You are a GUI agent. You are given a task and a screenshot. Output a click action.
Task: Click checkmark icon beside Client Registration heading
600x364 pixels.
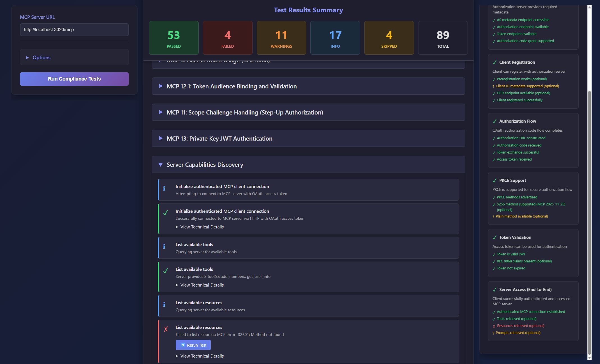pyautogui.click(x=494, y=62)
